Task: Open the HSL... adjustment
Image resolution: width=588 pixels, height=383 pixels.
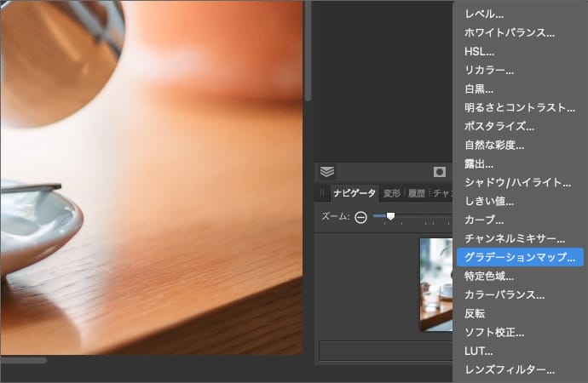Action: click(x=479, y=52)
